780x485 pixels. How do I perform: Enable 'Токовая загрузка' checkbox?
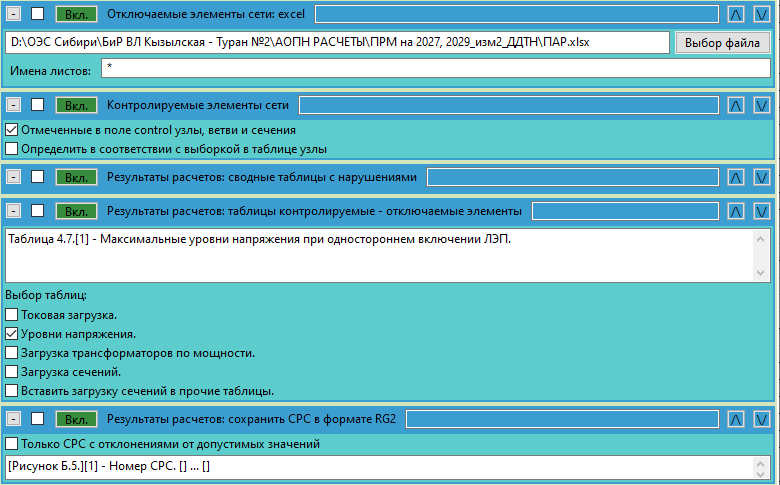click(x=12, y=315)
